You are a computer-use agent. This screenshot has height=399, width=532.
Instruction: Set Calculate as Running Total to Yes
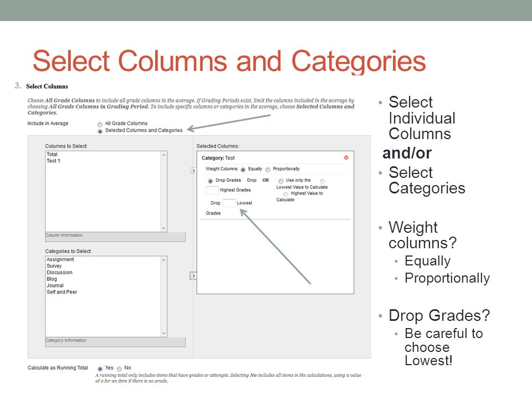tap(100, 369)
